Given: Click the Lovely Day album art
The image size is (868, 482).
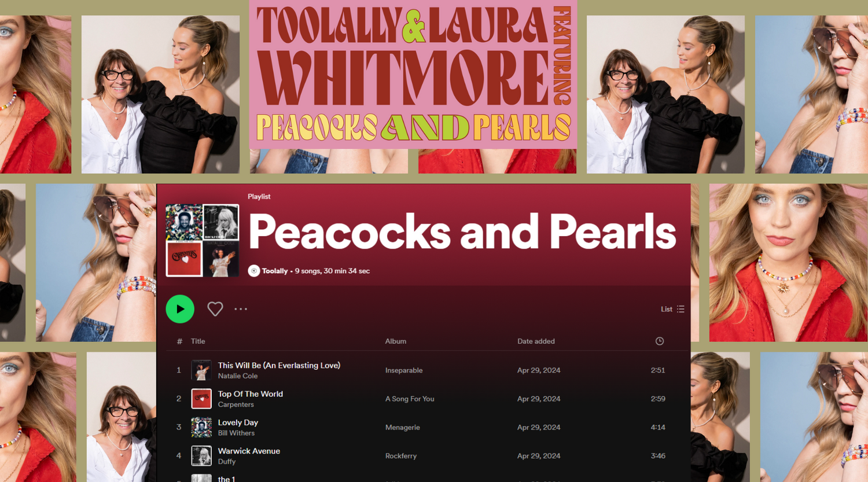Looking at the screenshot, I should tap(201, 427).
